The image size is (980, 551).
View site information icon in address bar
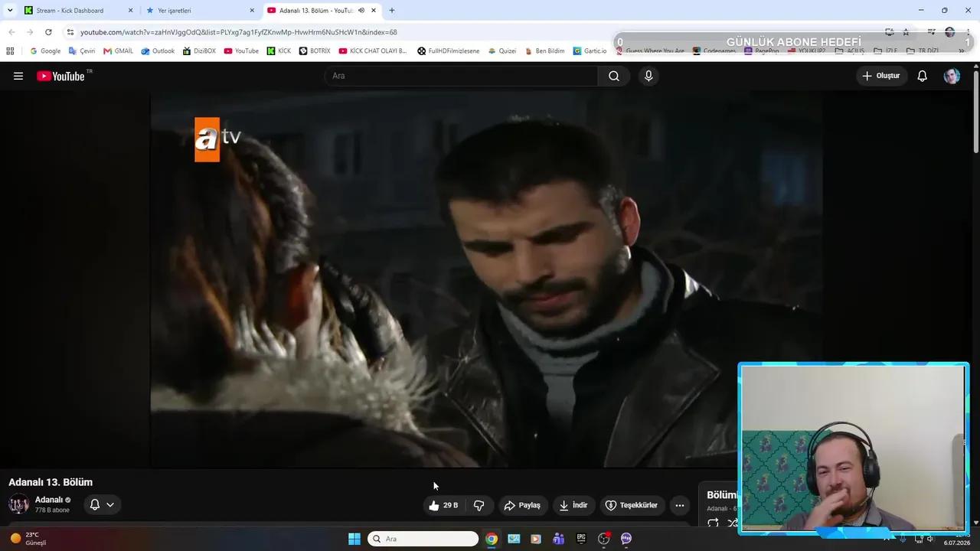(x=70, y=32)
